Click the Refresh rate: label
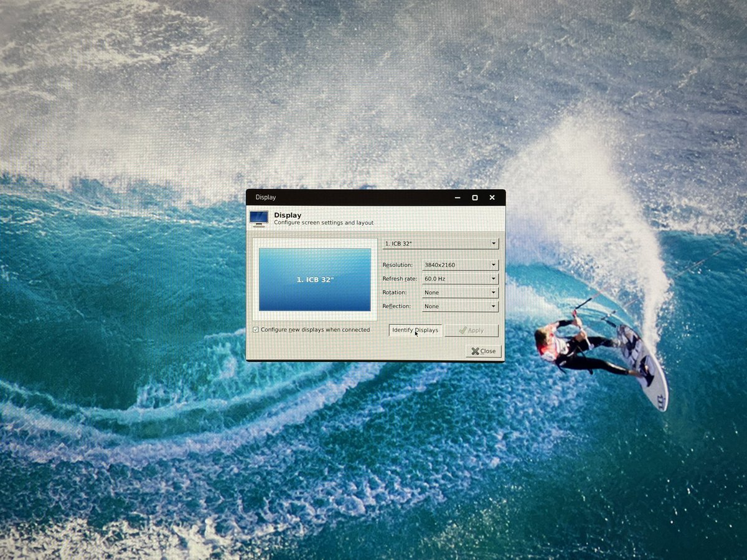This screenshot has width=747, height=560. point(400,279)
